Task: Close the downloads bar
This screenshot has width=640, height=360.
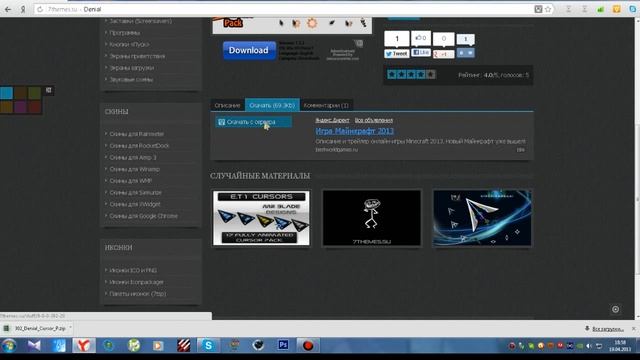Action: [x=633, y=329]
